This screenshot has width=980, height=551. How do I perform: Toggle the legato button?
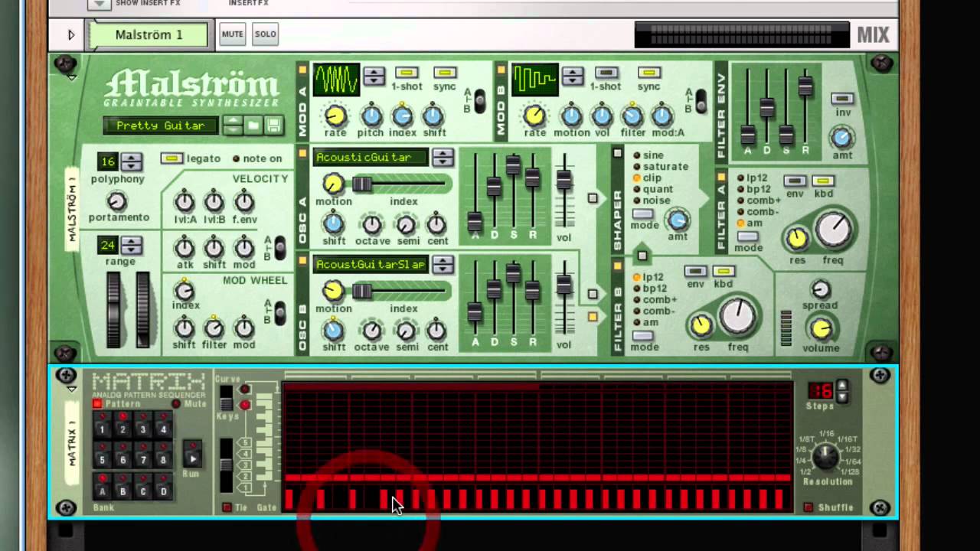coord(171,158)
